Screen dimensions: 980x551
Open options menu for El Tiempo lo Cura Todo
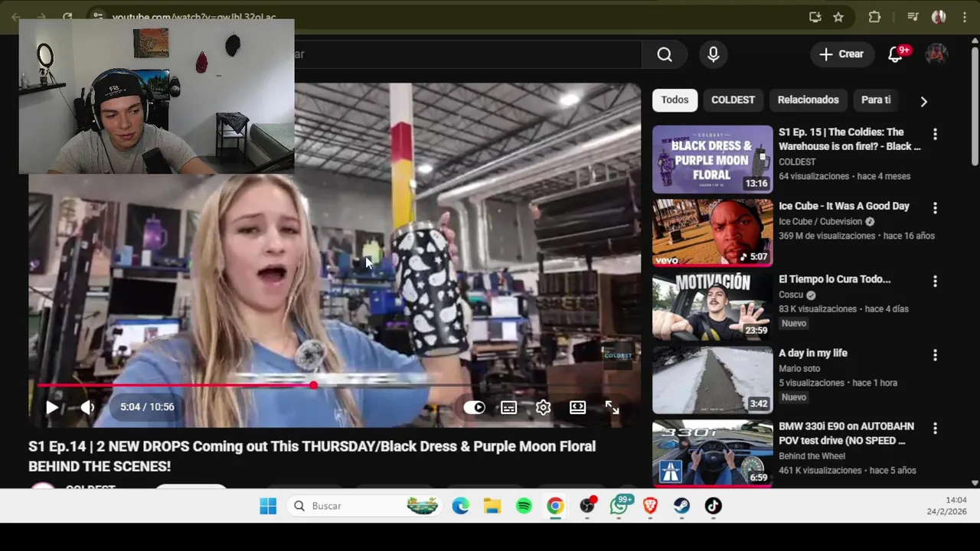(x=935, y=281)
